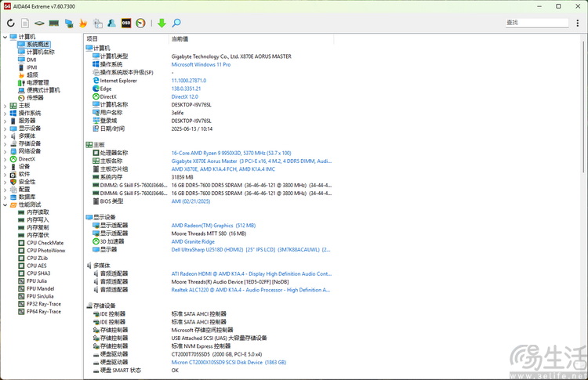
Task: Start the flame stability test icon
Action: point(83,24)
